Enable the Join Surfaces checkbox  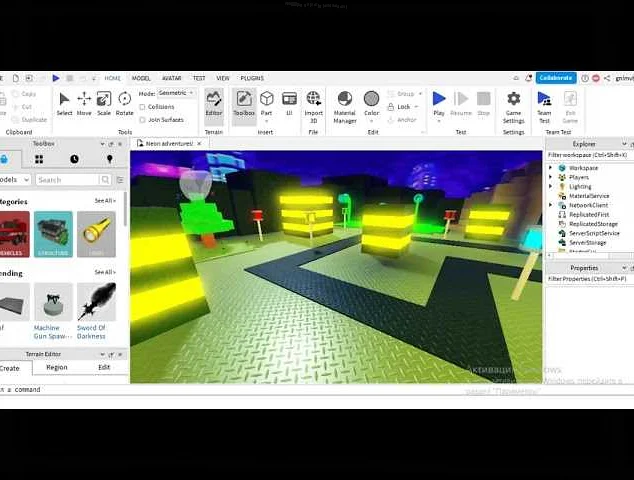[142, 120]
